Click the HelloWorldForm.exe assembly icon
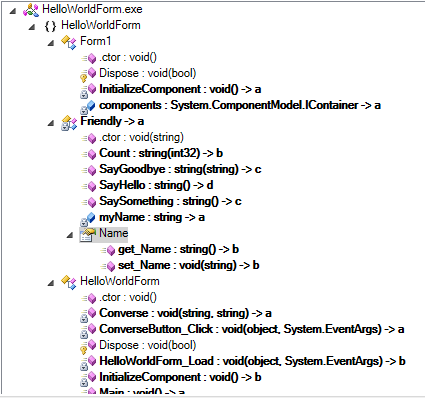Image resolution: width=425 pixels, height=398 pixels. [x=31, y=10]
